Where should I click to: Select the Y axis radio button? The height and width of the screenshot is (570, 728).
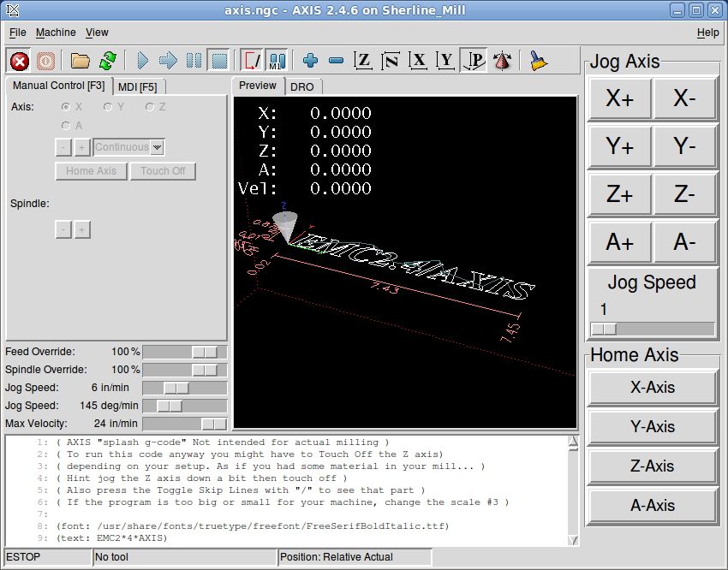tap(108, 107)
